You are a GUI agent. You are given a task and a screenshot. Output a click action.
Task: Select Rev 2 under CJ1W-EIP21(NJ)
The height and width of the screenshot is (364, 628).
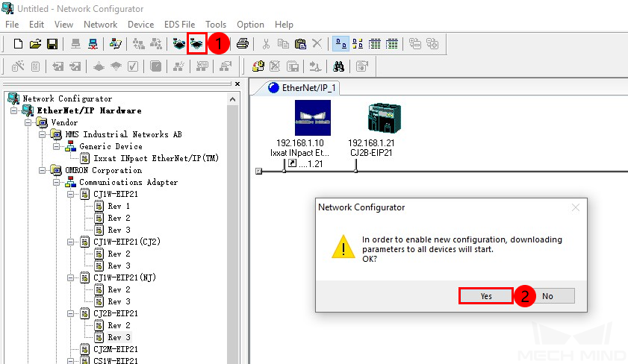[x=119, y=289]
